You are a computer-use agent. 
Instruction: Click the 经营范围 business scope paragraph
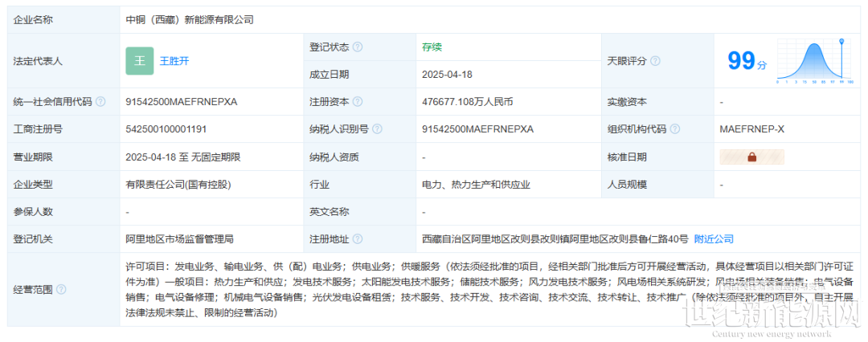click(490, 290)
